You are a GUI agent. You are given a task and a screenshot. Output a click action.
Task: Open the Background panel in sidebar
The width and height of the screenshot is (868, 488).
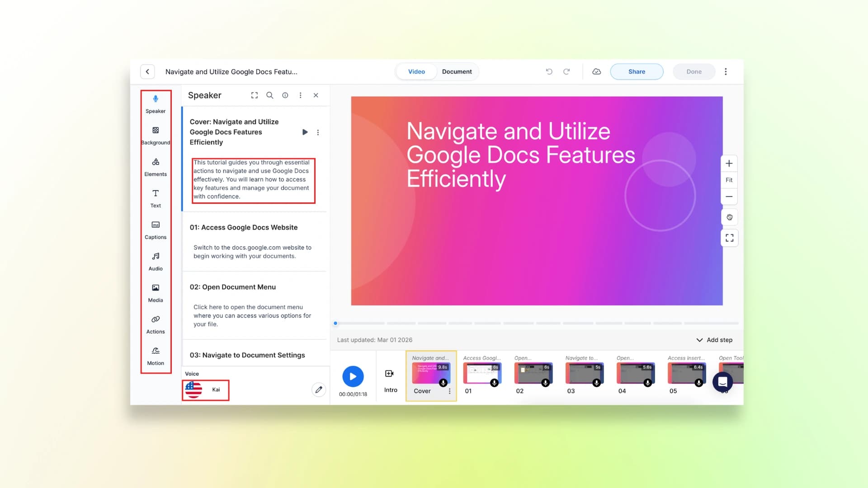click(156, 135)
